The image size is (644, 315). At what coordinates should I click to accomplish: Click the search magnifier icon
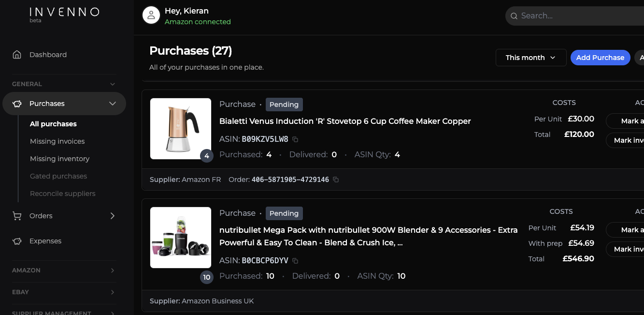coord(514,16)
